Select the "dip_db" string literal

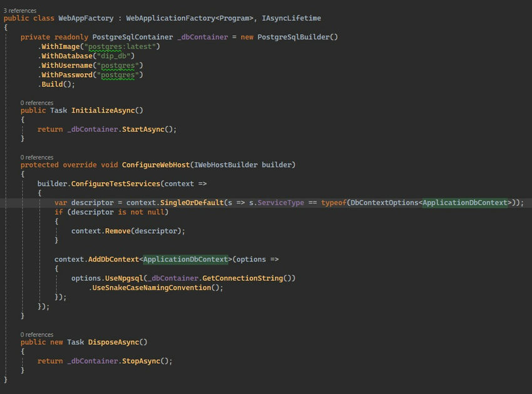[114, 56]
